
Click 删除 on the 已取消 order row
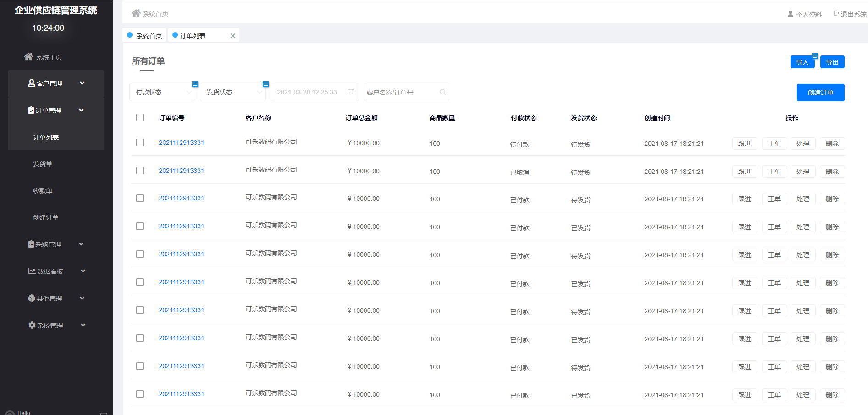[832, 172]
